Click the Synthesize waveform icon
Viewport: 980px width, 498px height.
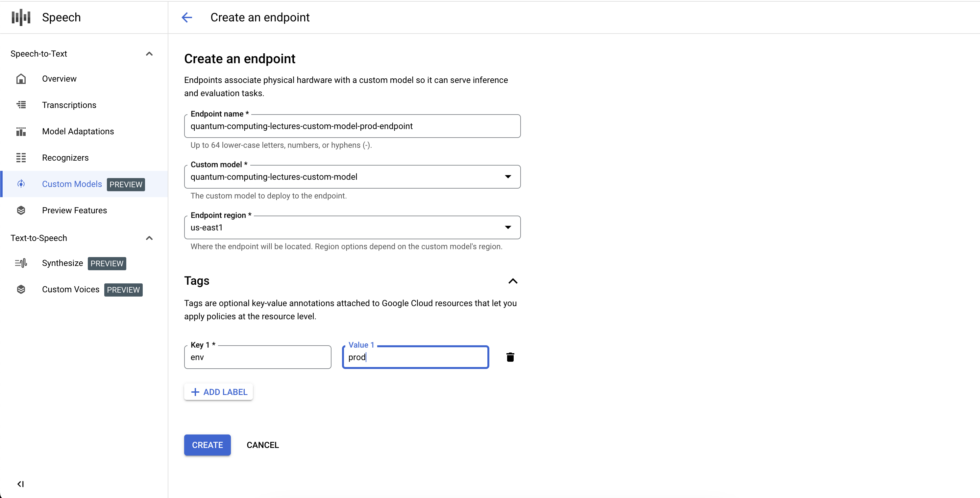coord(23,263)
